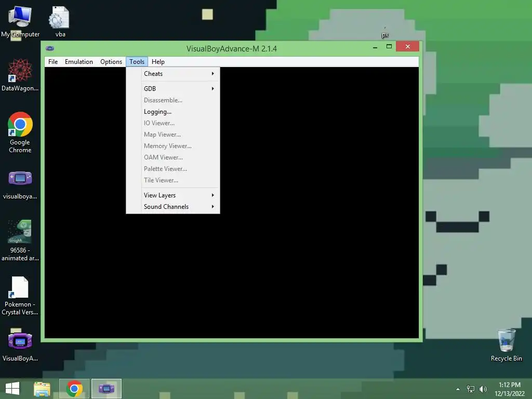Open the VisualBoyA... icon at bottom left
The width and height of the screenshot is (532, 399).
coord(20,345)
